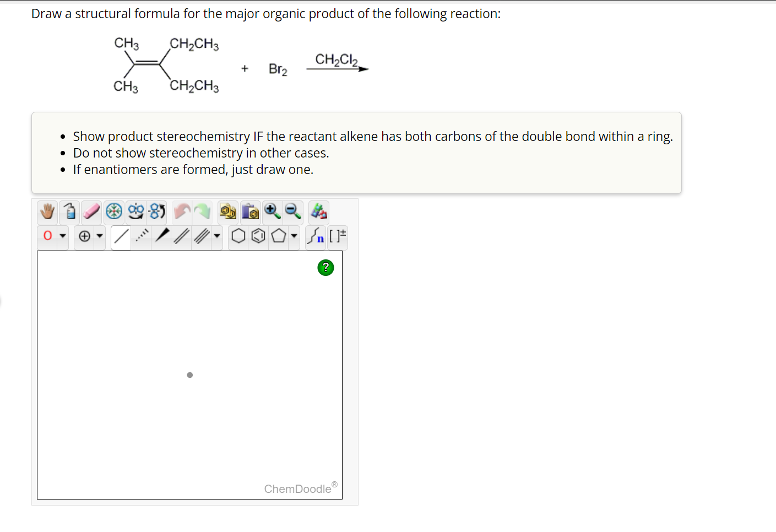776x532 pixels.
Task: Click the undo arrow
Action: point(182,211)
